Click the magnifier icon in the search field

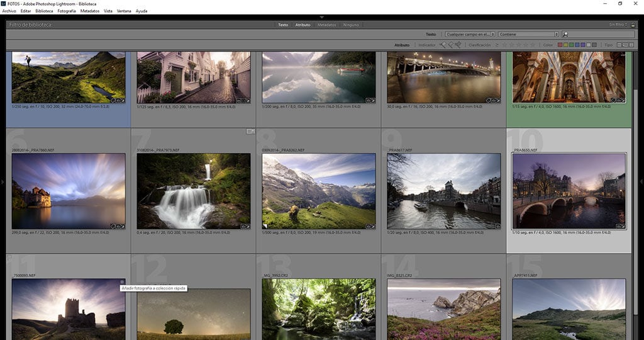coord(566,35)
